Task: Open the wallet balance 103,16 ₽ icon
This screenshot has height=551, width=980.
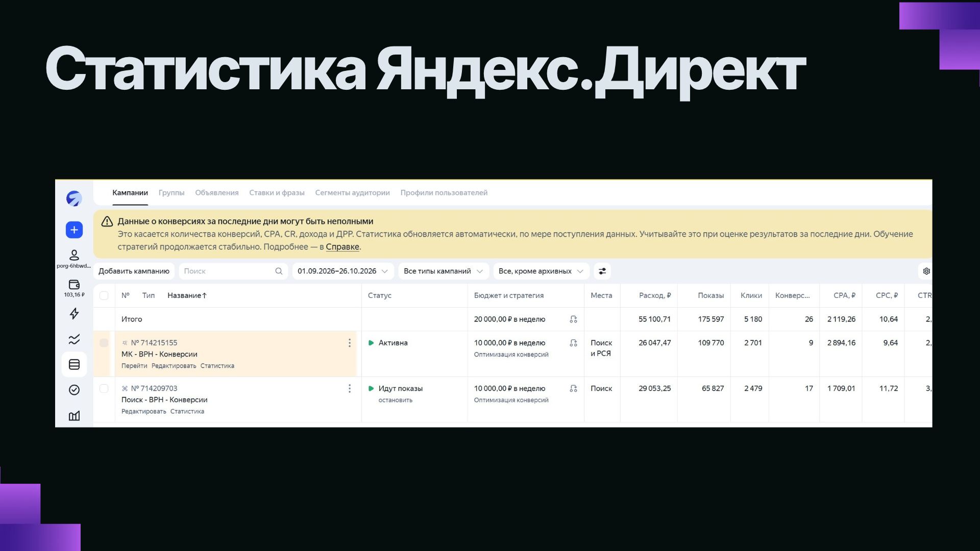Action: (x=74, y=284)
